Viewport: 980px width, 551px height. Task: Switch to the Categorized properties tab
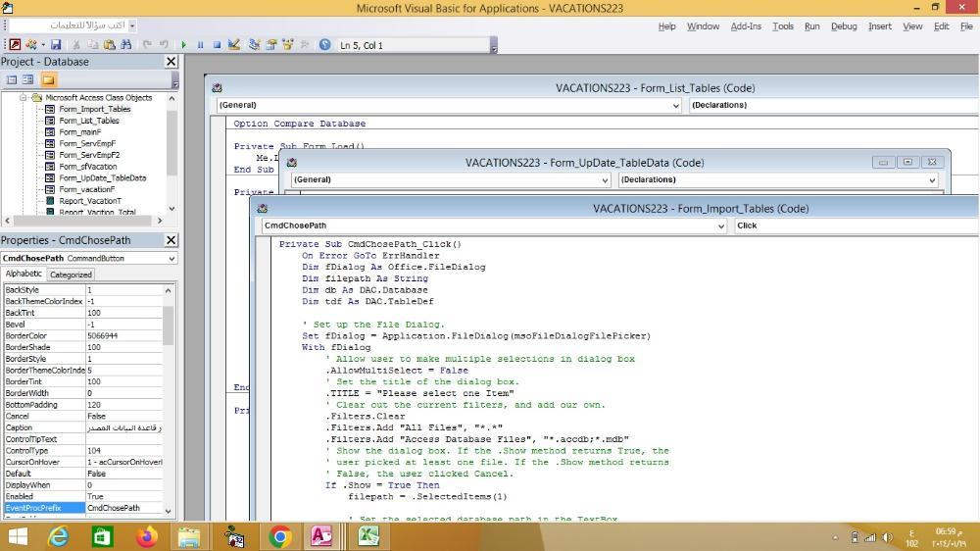71,275
